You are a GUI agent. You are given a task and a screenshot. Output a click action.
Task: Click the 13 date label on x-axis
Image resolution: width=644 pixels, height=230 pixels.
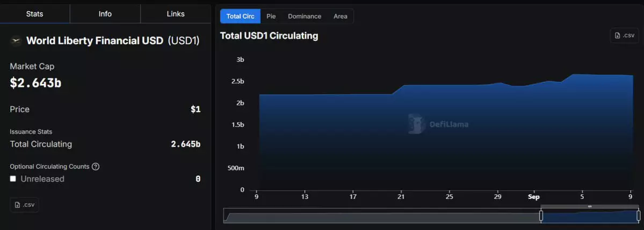305,197
